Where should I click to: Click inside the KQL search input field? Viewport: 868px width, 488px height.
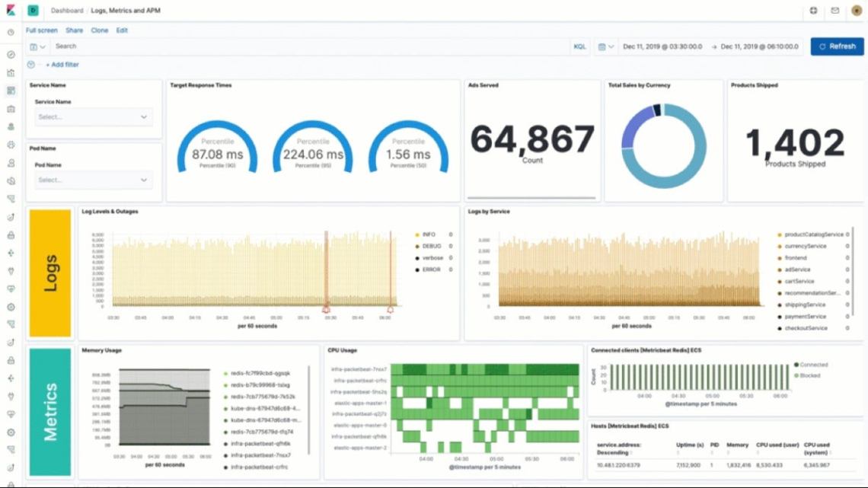(x=228, y=46)
